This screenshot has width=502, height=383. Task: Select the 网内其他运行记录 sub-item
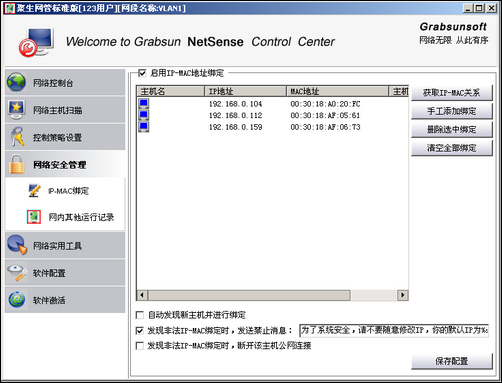point(81,217)
